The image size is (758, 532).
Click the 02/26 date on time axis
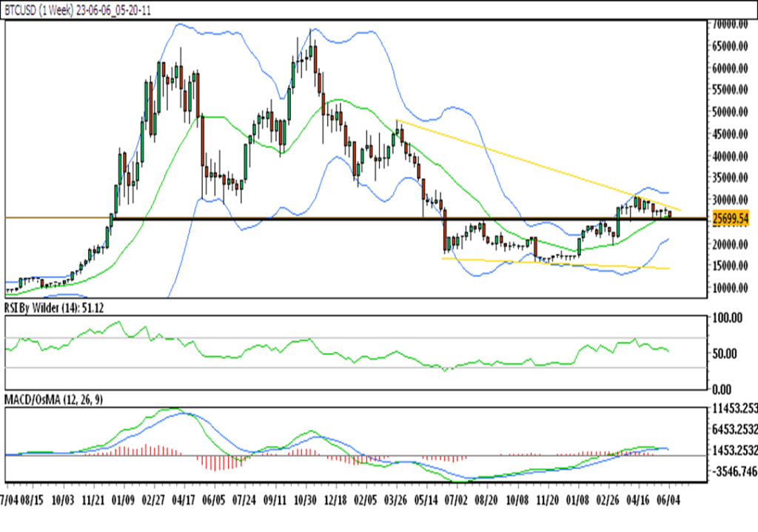(608, 500)
